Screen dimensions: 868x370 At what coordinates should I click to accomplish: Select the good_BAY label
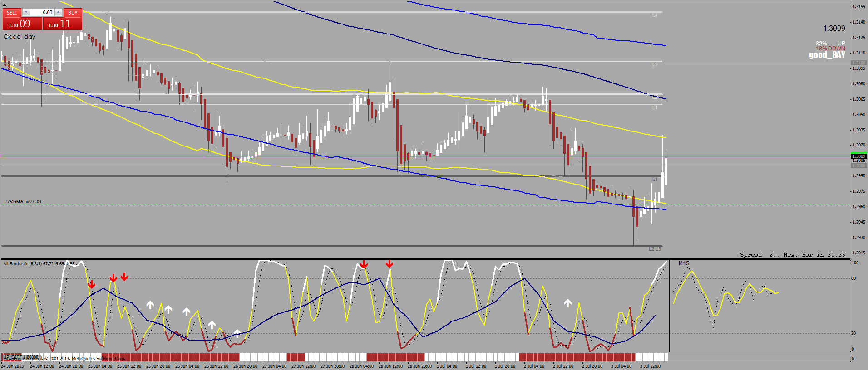(827, 55)
